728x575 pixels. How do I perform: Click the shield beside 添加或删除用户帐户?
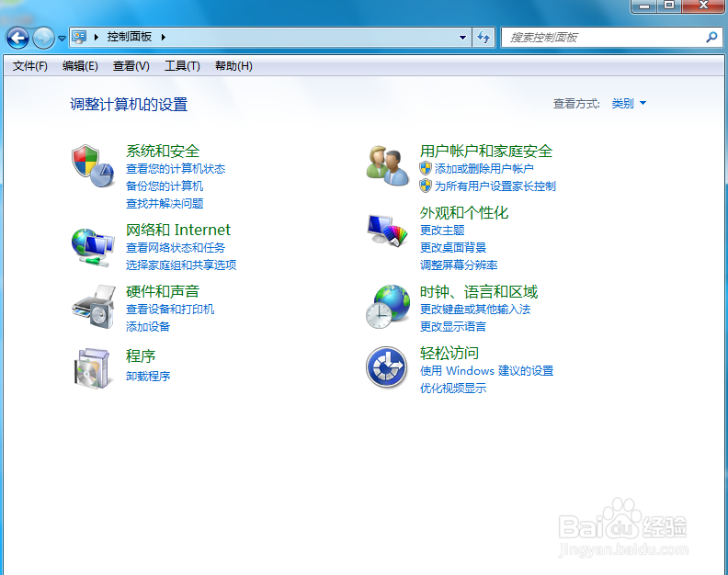[426, 168]
